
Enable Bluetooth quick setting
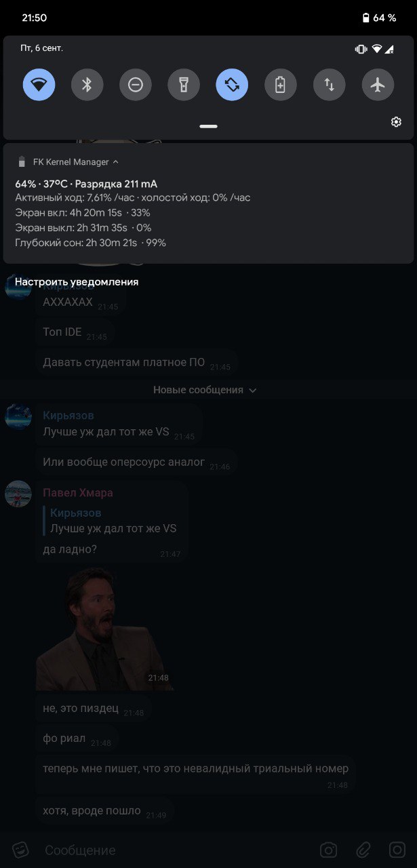point(87,85)
